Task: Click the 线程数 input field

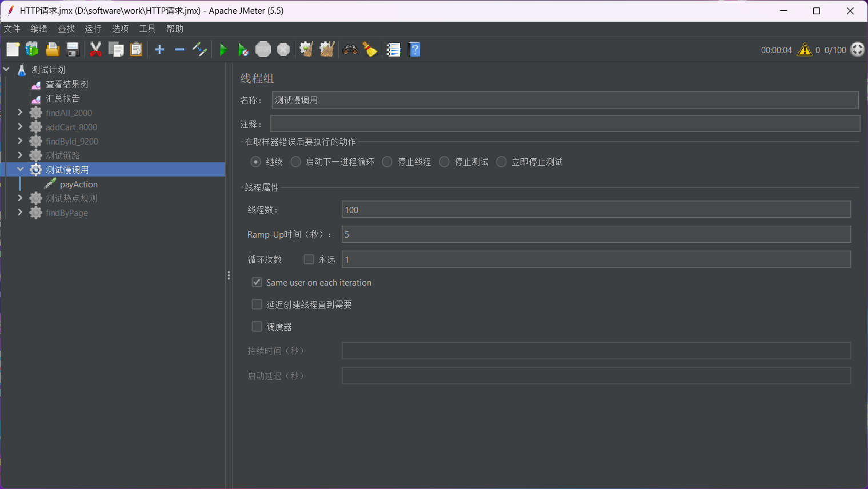Action: [x=595, y=210]
